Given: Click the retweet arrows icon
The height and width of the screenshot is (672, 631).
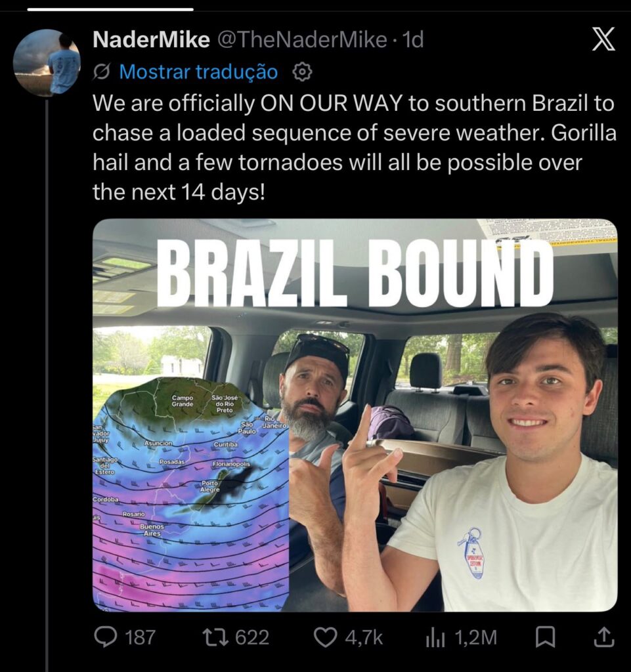Looking at the screenshot, I should [217, 637].
